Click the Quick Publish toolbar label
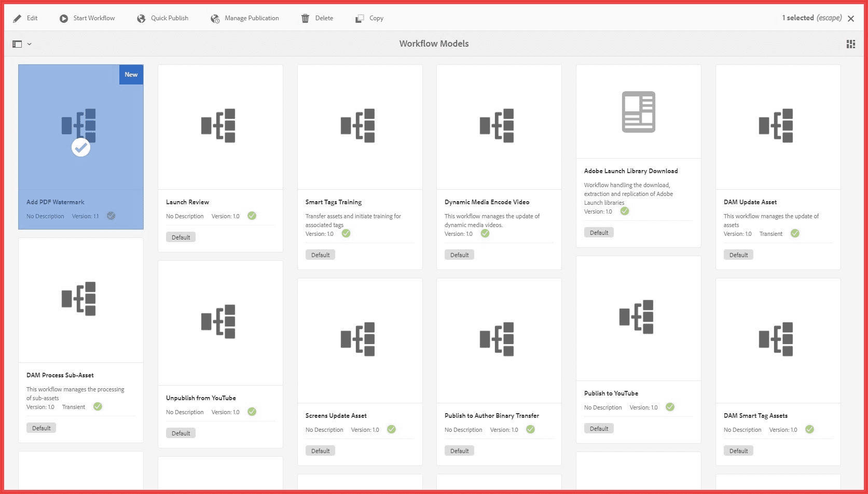The image size is (868, 494). 170,18
